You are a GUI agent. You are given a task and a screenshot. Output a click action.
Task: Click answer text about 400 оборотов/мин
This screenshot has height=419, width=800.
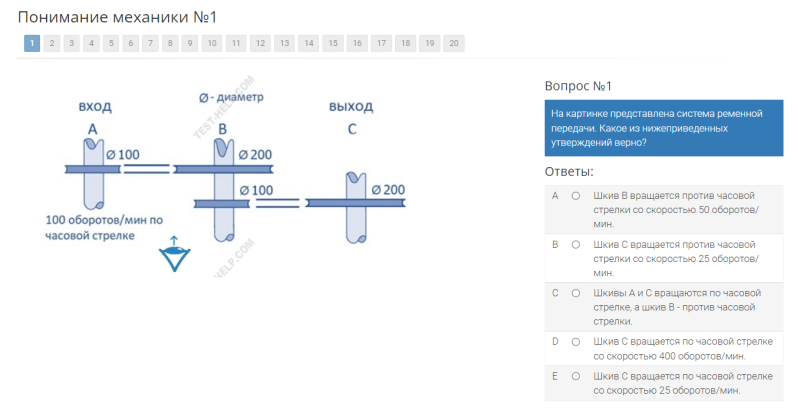click(x=683, y=349)
